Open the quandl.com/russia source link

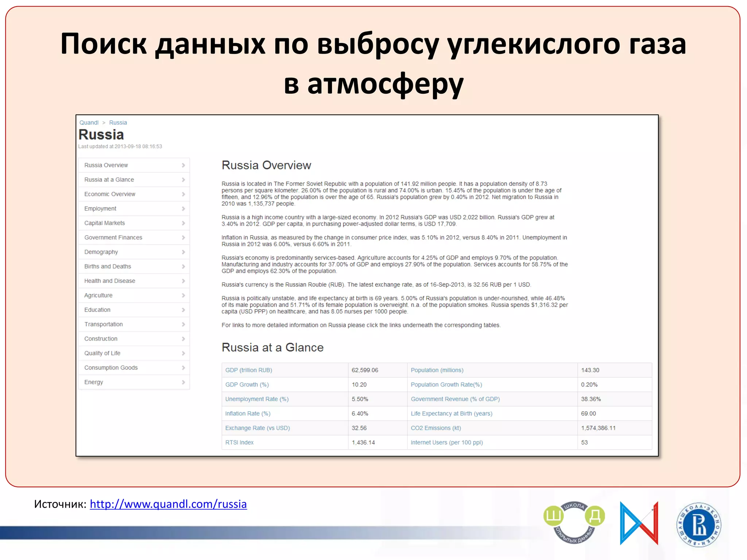[168, 504]
